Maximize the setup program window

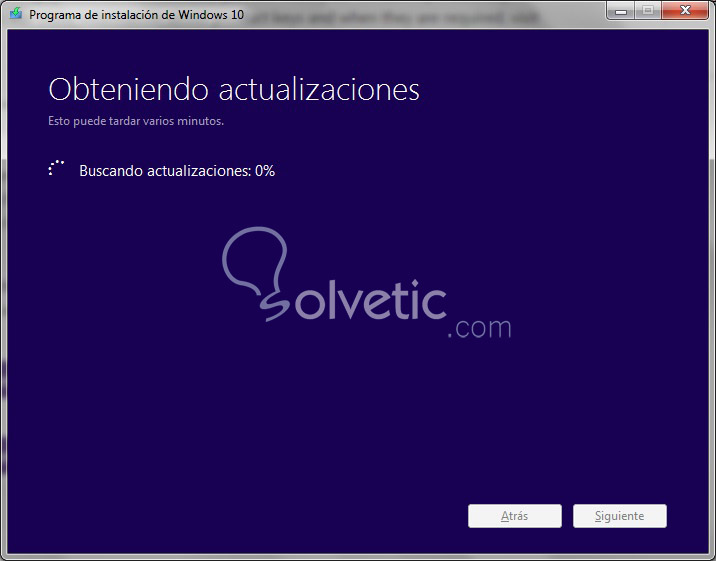[648, 10]
